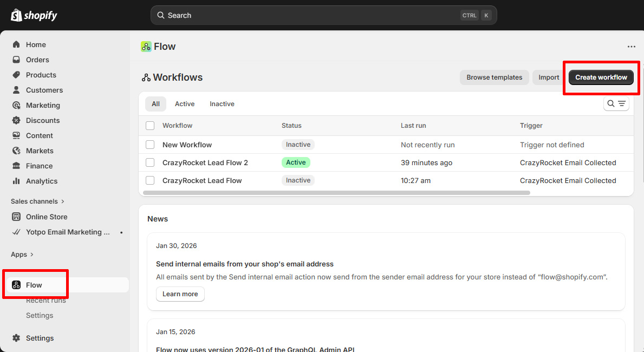Viewport: 644px width, 352px height.
Task: Click the horizontal scrollbar under workflow table
Action: [x=336, y=193]
